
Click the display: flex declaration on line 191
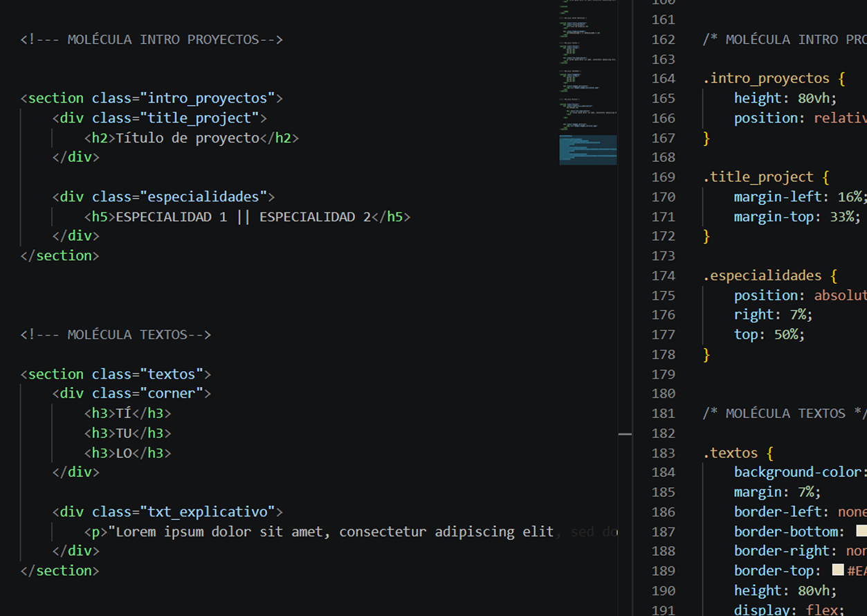790,609
